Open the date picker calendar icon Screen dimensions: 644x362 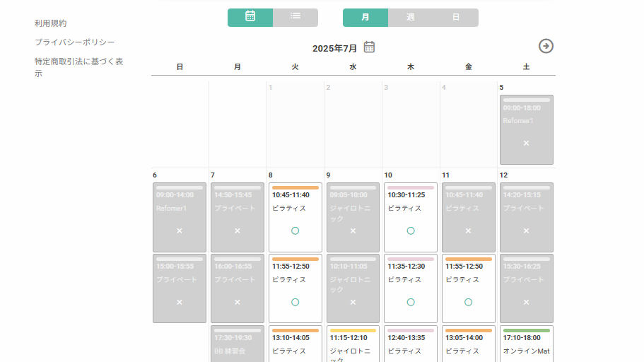pyautogui.click(x=369, y=47)
